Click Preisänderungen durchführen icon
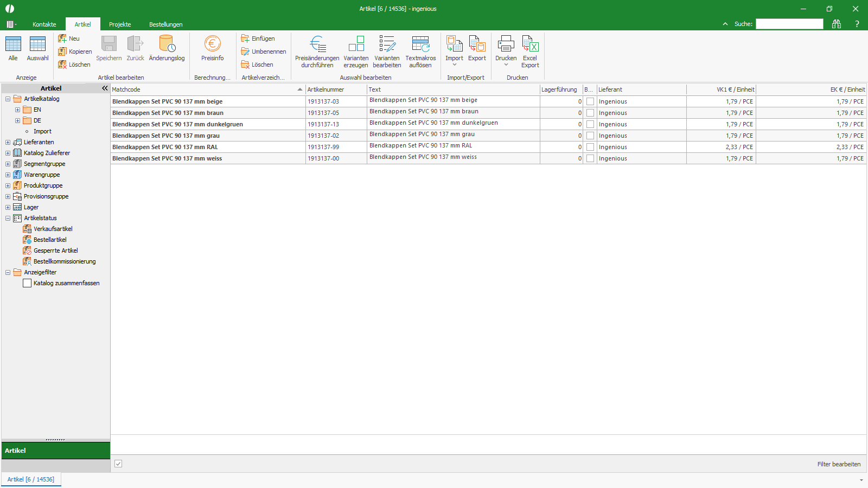868x488 pixels. point(317,44)
